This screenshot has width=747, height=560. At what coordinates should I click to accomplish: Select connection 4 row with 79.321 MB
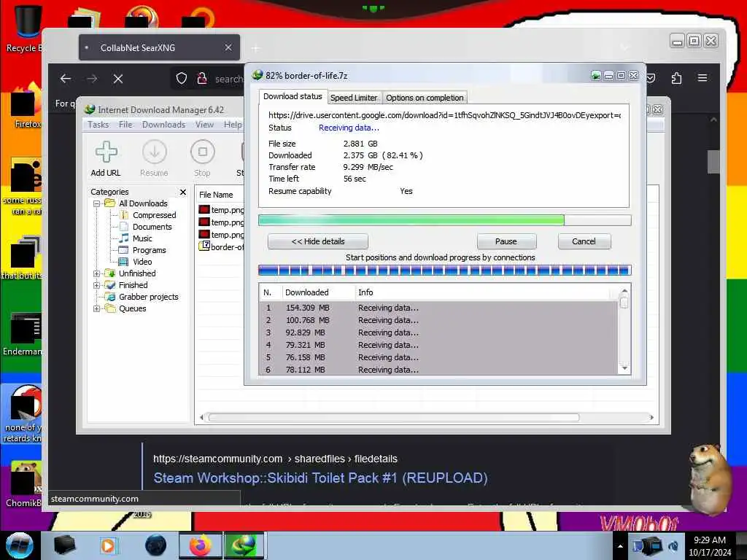point(438,345)
